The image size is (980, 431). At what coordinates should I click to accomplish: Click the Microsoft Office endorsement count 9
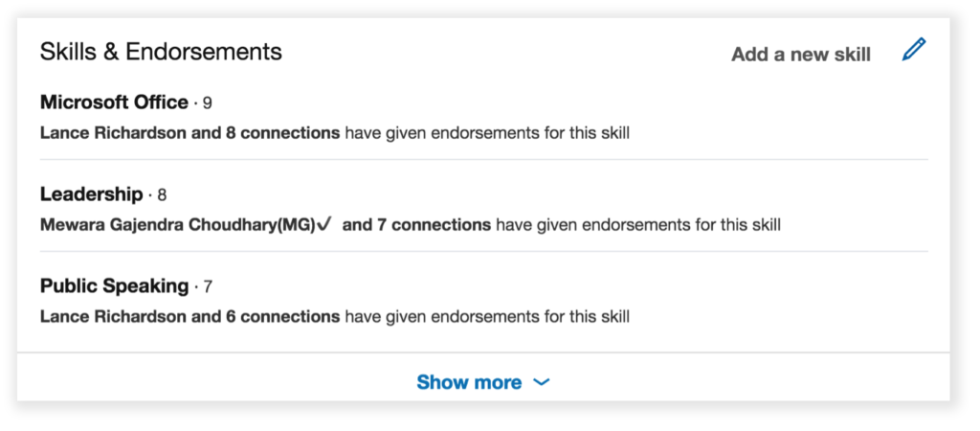click(208, 103)
